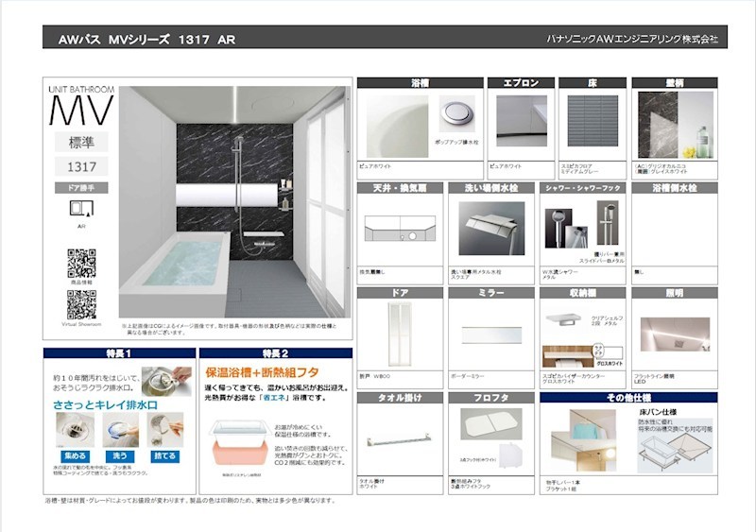Screen dimensions: 756x532
Task: Select the floor pan structure diagram
Action: tap(675, 452)
